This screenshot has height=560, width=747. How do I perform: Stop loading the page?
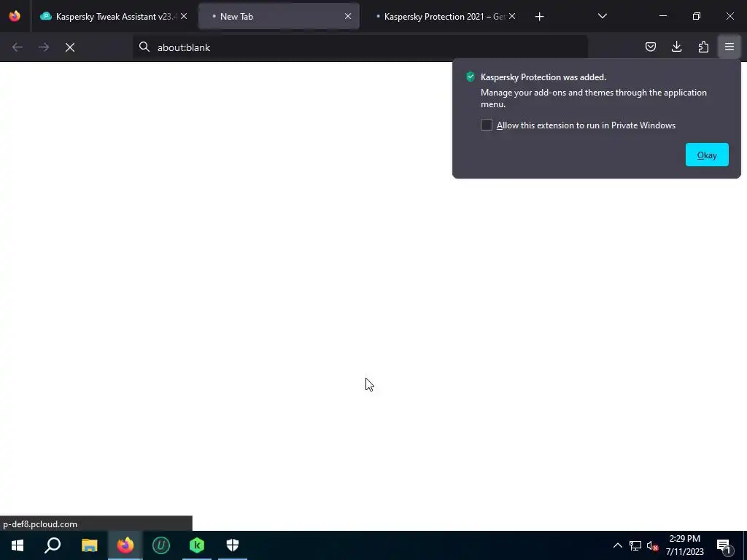pyautogui.click(x=70, y=47)
